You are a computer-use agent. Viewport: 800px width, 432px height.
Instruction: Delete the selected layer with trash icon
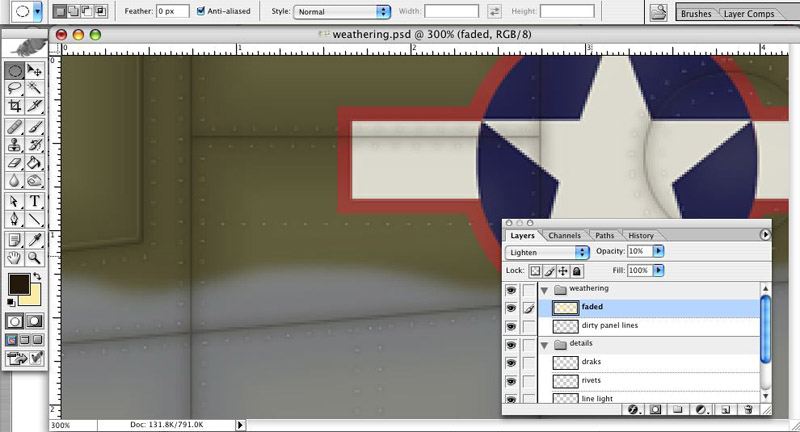748,409
